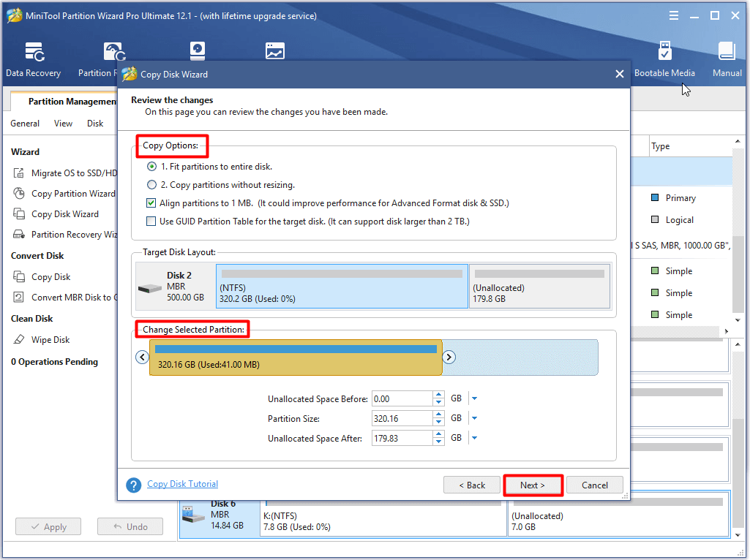This screenshot has width=750, height=560.
Task: Open unit dropdown for Unallocated Space After
Action: 474,438
